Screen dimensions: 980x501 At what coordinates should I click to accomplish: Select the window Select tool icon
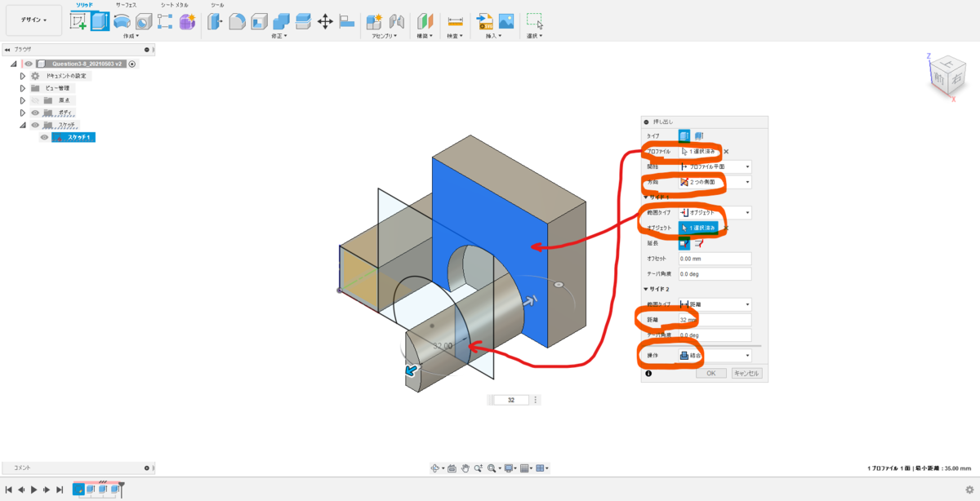[535, 21]
